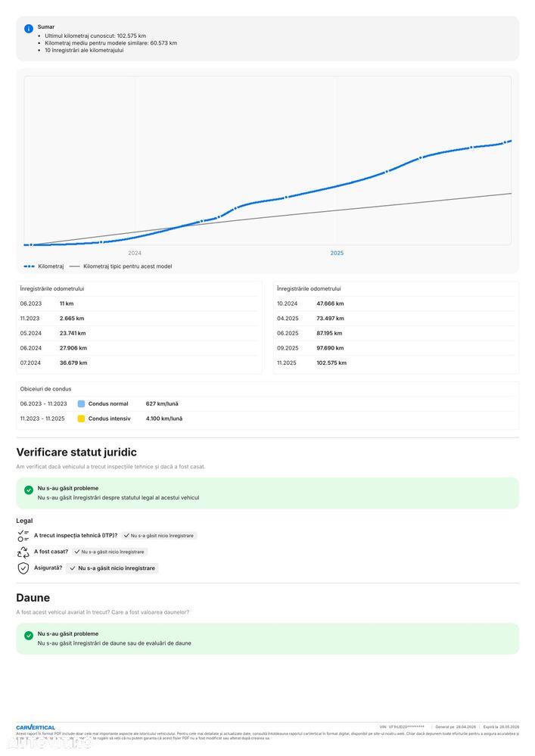This screenshot has height=756, width=535.
Task: Click the blue Kilometraj legend marker
Action: pyautogui.click(x=29, y=266)
